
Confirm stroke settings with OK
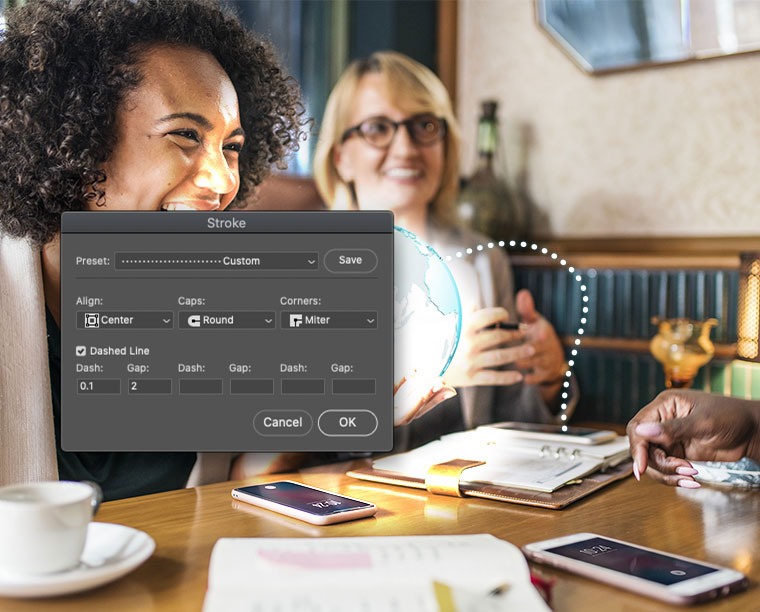348,423
